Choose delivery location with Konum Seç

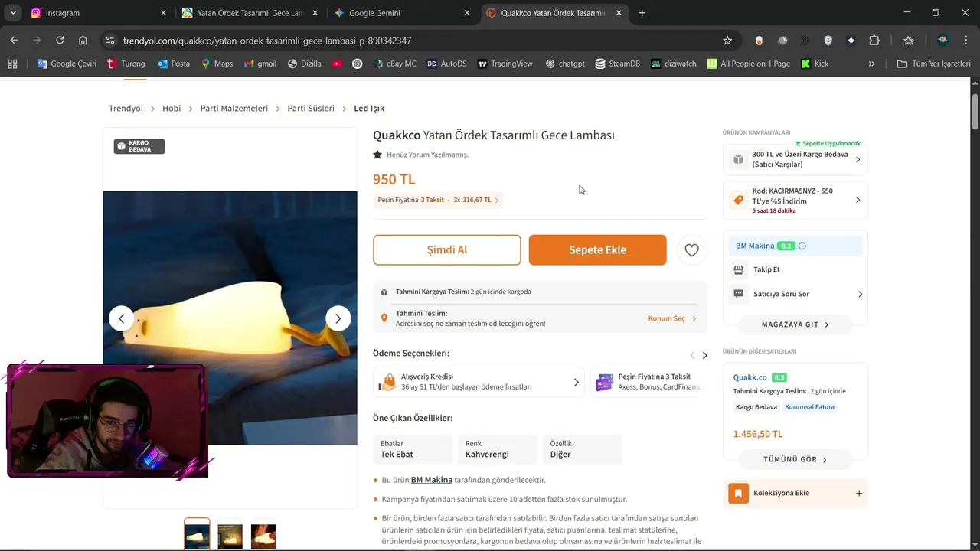(x=672, y=318)
